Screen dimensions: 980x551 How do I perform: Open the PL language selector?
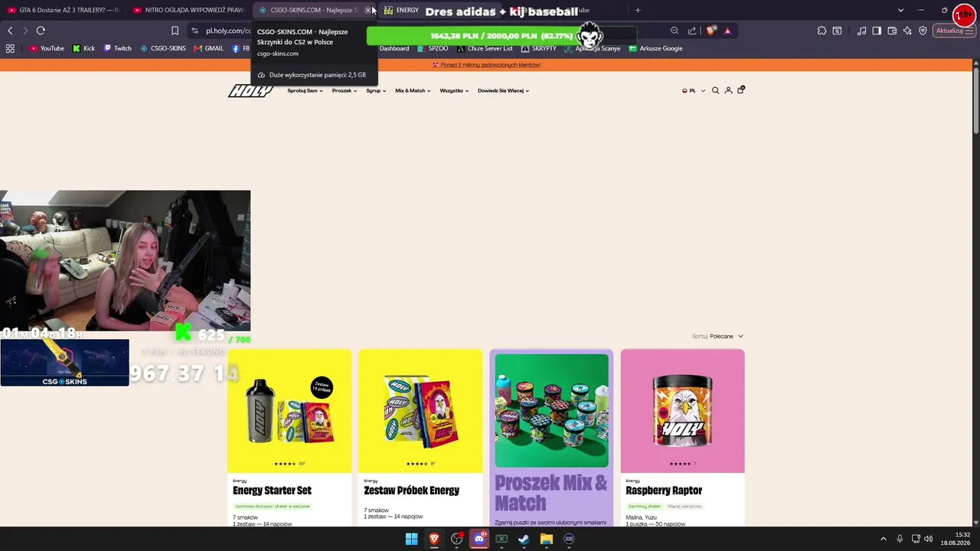click(x=694, y=90)
